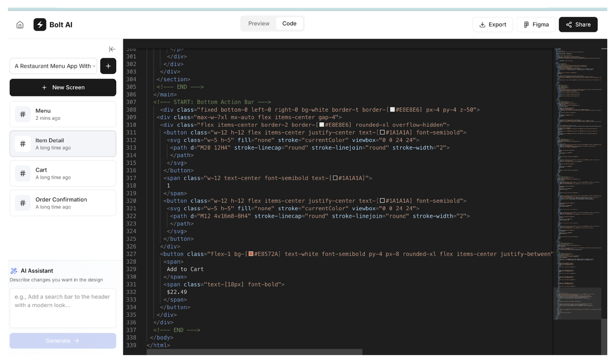Click the black plus icon button

pos(108,66)
